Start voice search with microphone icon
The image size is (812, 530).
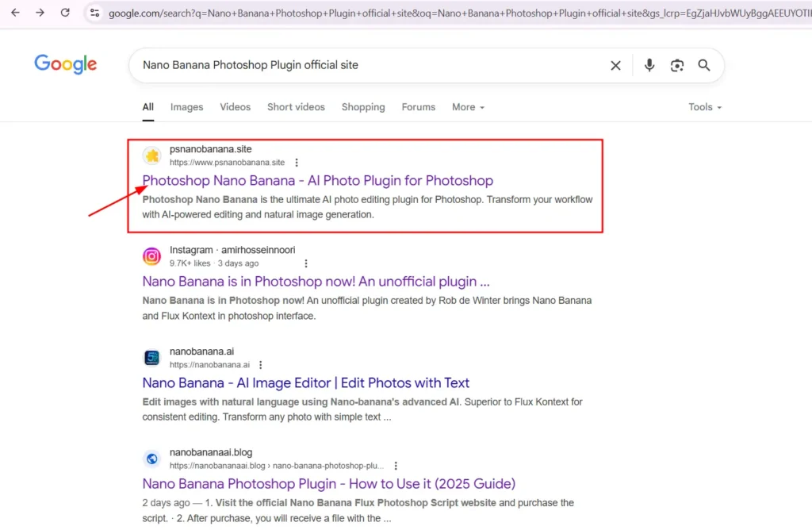click(x=649, y=65)
